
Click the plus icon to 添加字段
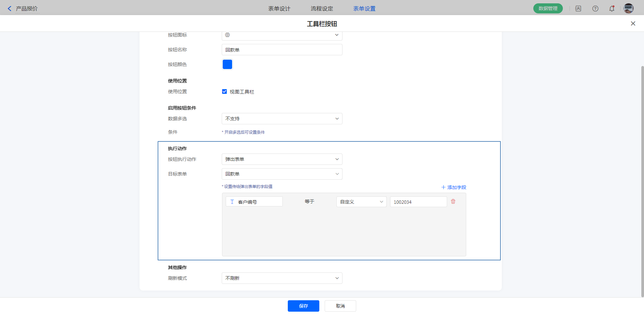click(x=443, y=187)
